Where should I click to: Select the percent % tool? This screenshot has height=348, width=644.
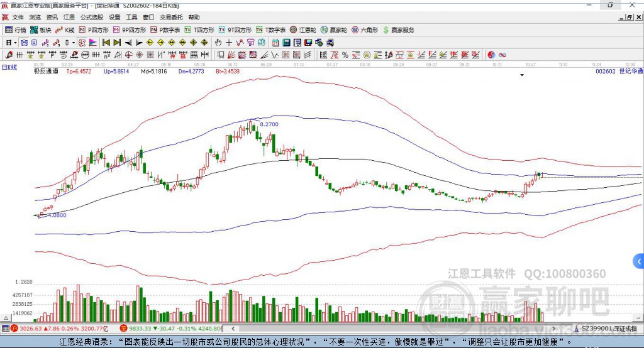(345, 55)
